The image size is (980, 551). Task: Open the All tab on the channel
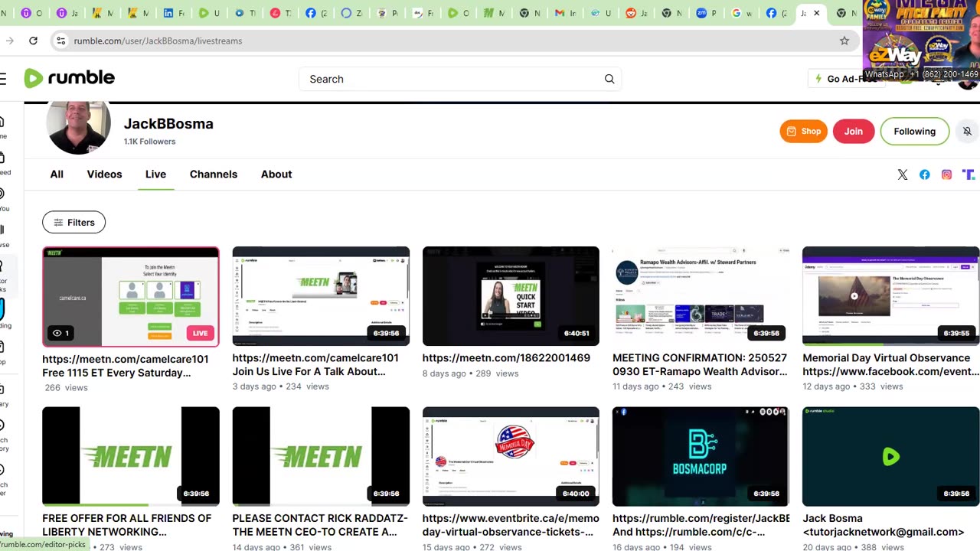[57, 174]
